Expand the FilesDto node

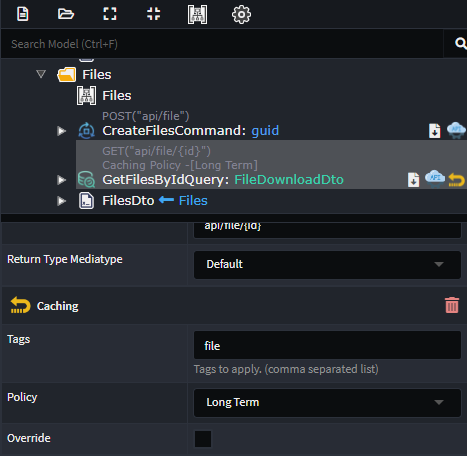pyautogui.click(x=61, y=201)
